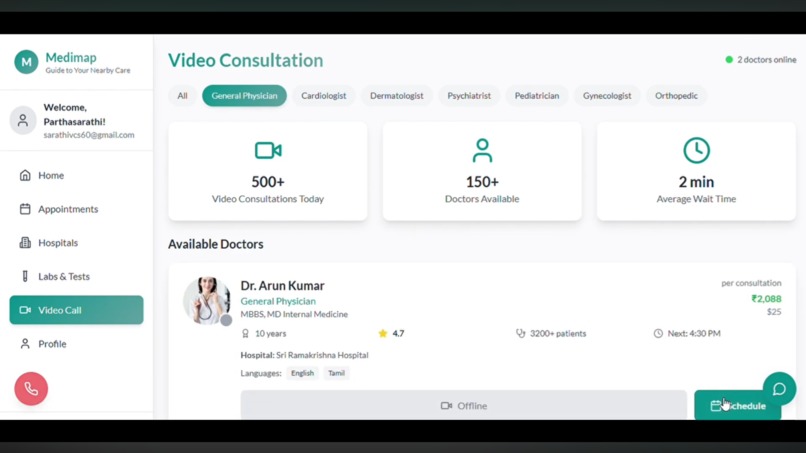Click the green General Physician specialty under doctor name
This screenshot has width=806, height=453.
click(x=278, y=301)
